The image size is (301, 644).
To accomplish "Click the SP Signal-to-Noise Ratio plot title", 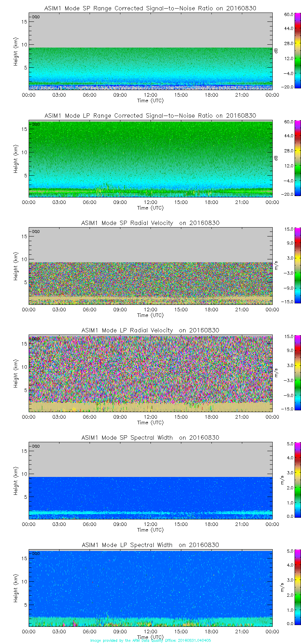I will 150,8.
